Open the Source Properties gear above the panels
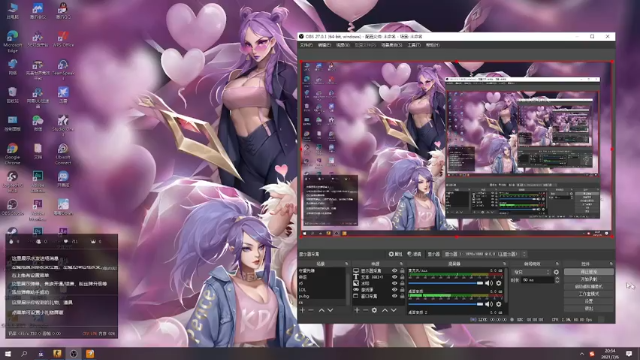Screen dimensions: 640x360 tap(396, 254)
